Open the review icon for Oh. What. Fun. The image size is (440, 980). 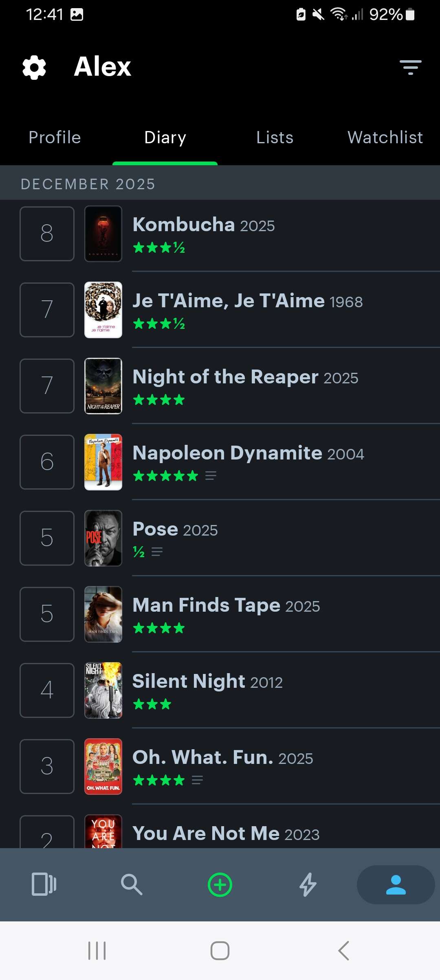[x=197, y=780]
